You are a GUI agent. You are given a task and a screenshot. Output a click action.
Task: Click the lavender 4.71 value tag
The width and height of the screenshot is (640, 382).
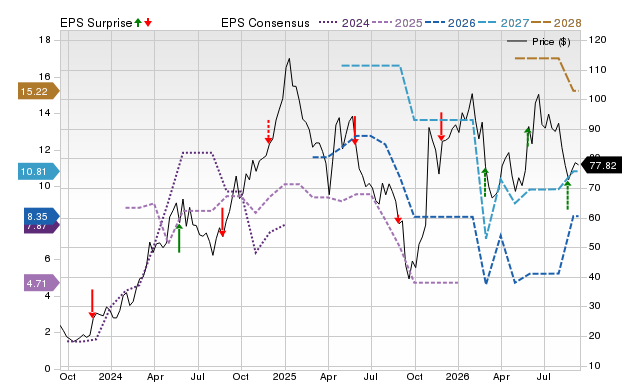point(42,283)
